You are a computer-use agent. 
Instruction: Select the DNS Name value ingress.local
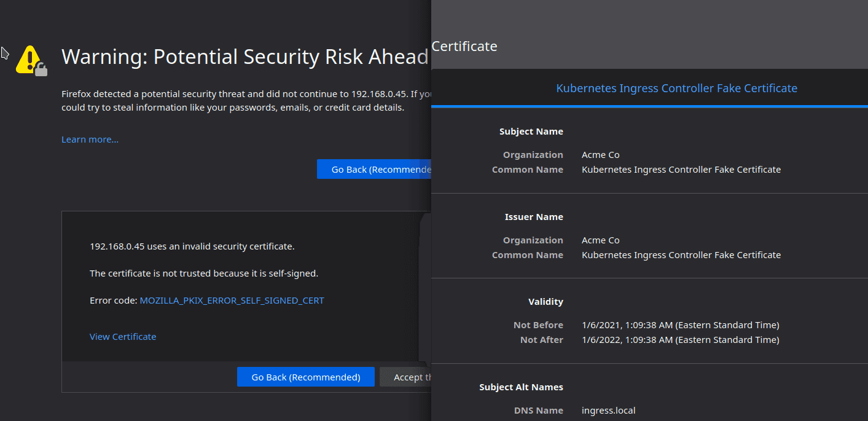click(609, 411)
